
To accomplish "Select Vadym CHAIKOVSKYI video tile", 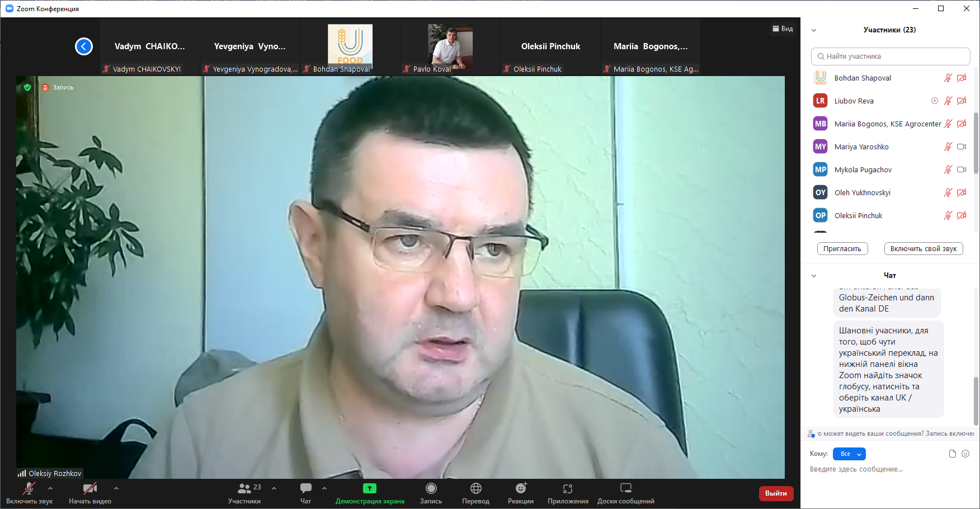I will click(x=149, y=46).
